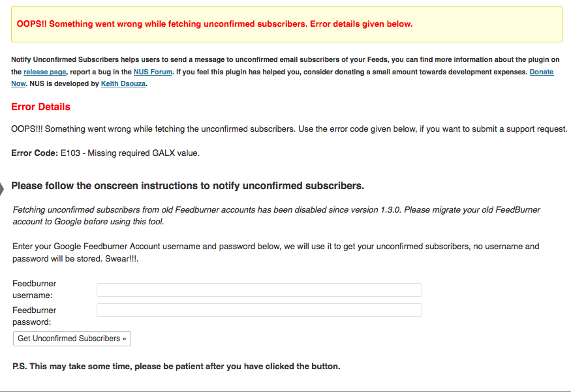Focus the Feedburner username field
Screen dimensions: 571x392
[x=259, y=290]
